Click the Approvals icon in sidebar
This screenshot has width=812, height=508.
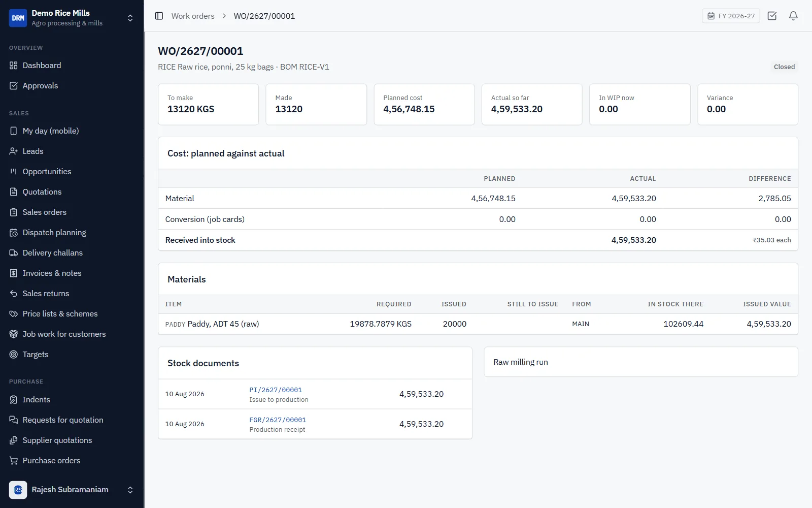[14, 86]
